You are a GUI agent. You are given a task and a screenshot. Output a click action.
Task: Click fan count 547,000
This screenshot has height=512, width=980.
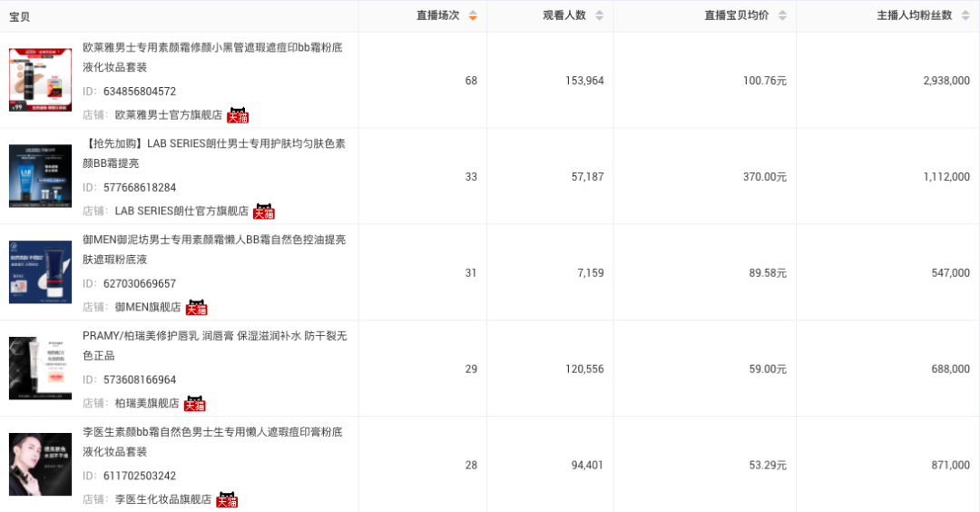pyautogui.click(x=951, y=273)
